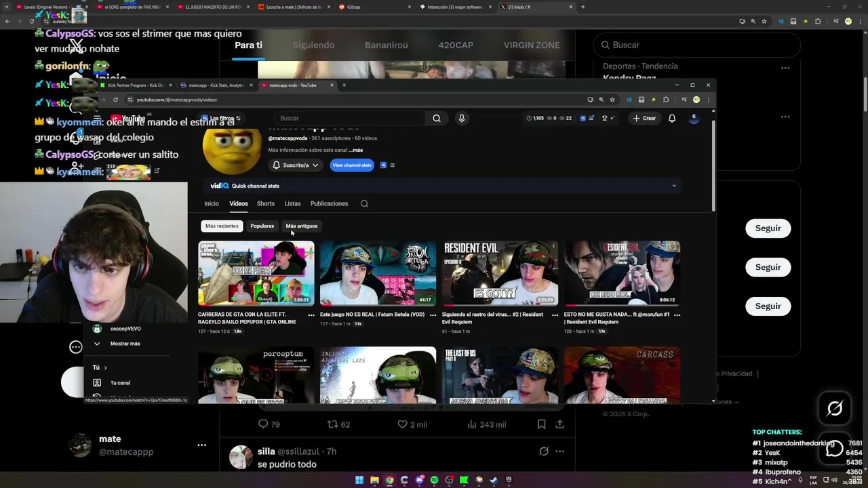Like the X post with 2 mil
The image size is (868, 488).
pos(412,424)
